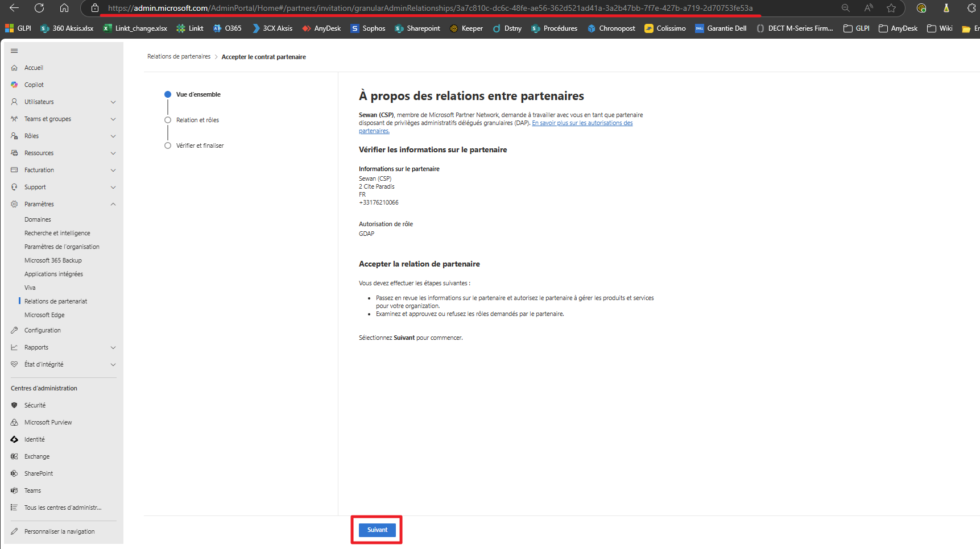Open Sophos bookmark
The width and height of the screenshot is (980, 549).
(x=368, y=28)
